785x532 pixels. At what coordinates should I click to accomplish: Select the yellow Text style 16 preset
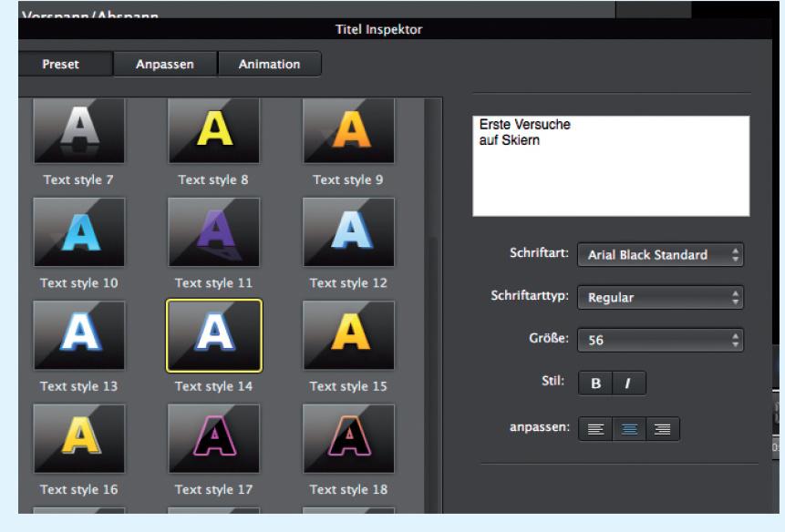coord(79,438)
